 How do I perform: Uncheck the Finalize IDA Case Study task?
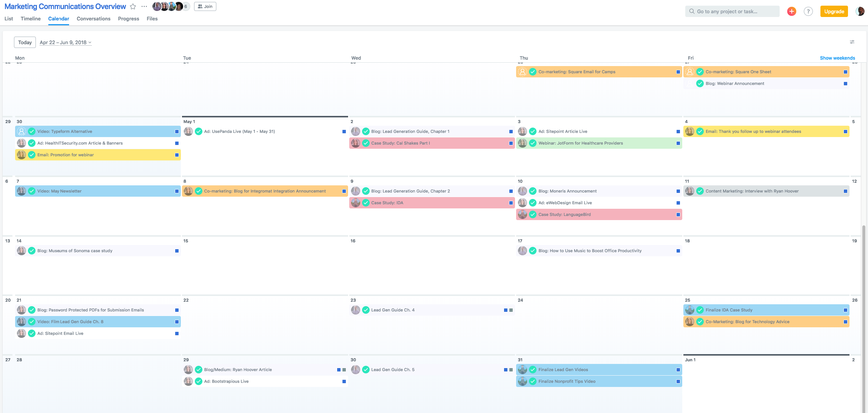tap(700, 310)
